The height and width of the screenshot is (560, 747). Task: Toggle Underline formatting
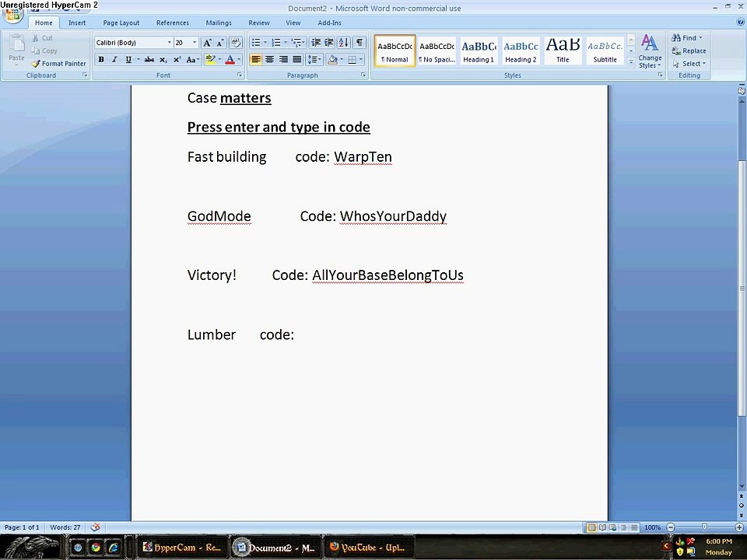tap(128, 60)
